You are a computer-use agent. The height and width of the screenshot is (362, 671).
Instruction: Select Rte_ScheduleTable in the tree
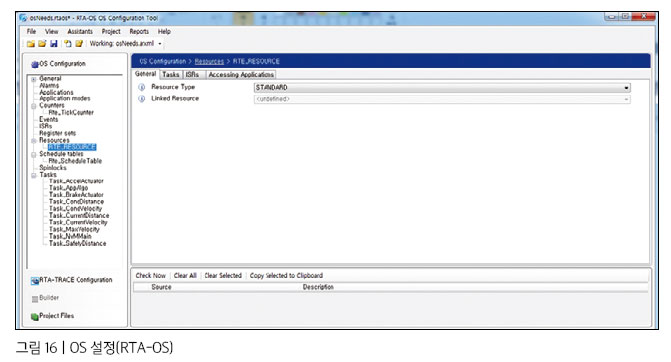coord(75,161)
